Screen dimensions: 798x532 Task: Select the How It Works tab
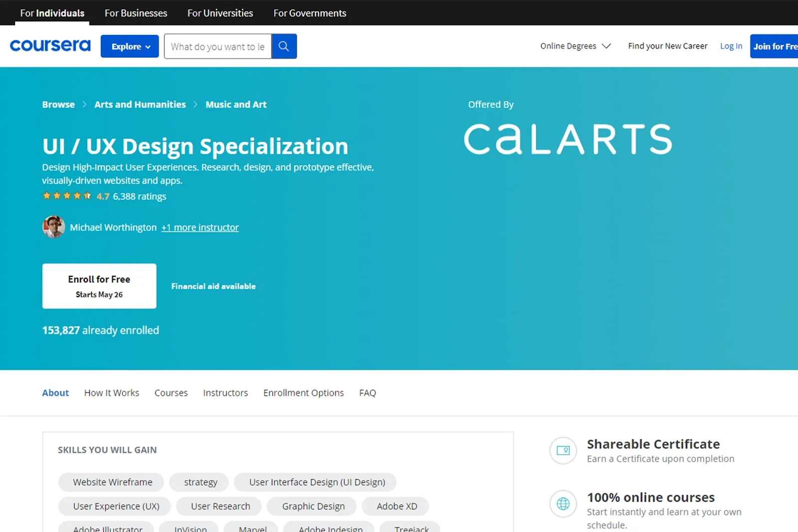(112, 393)
